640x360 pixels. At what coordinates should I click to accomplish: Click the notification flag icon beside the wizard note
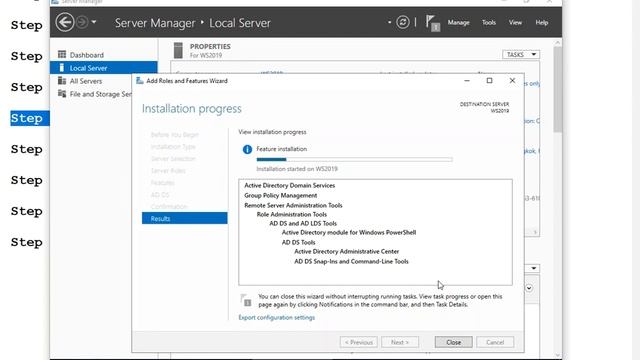(246, 300)
